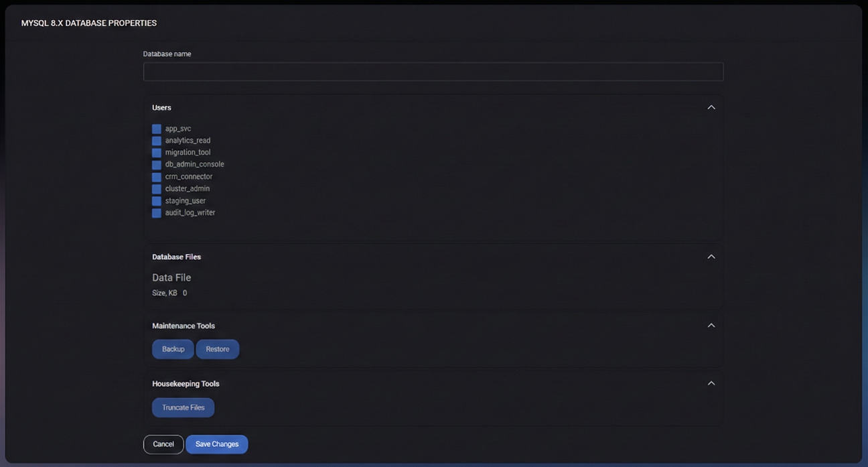Toggle the audit_log_writer user checkbox
Viewport: 868px width, 467px height.
click(x=156, y=213)
